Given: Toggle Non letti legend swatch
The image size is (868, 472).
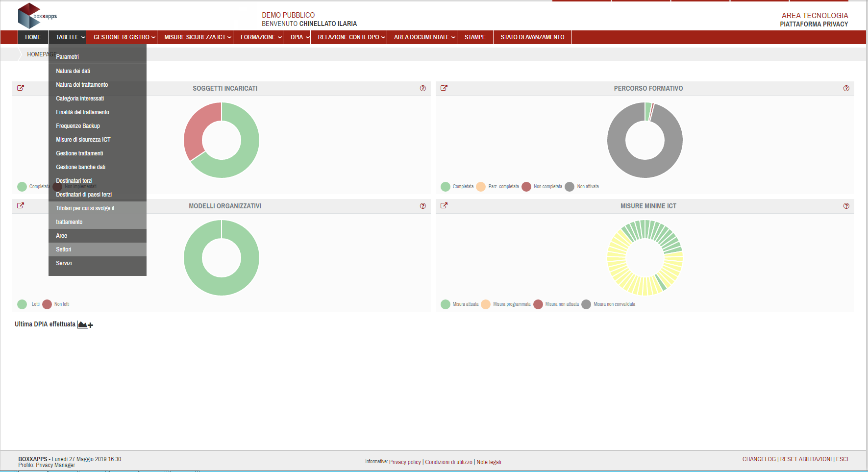Looking at the screenshot, I should (47, 304).
